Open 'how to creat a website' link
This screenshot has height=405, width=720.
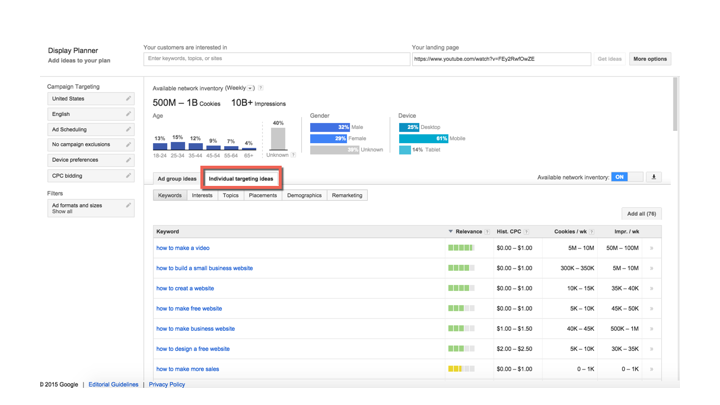(185, 288)
